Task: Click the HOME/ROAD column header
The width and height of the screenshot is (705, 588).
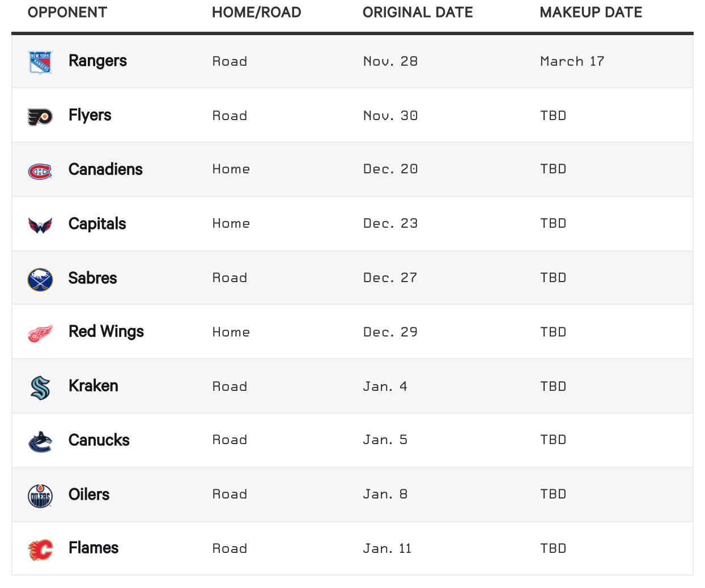Action: click(257, 12)
